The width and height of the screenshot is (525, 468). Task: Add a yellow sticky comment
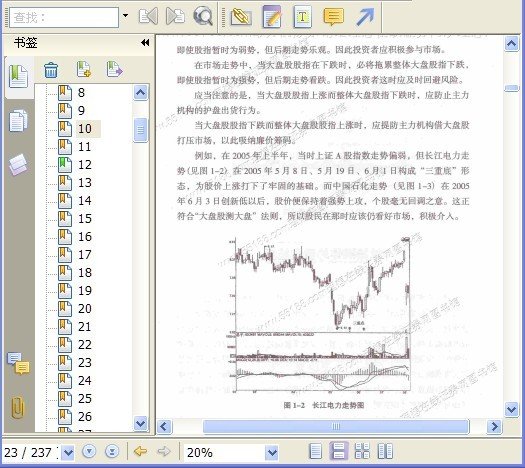pos(333,16)
